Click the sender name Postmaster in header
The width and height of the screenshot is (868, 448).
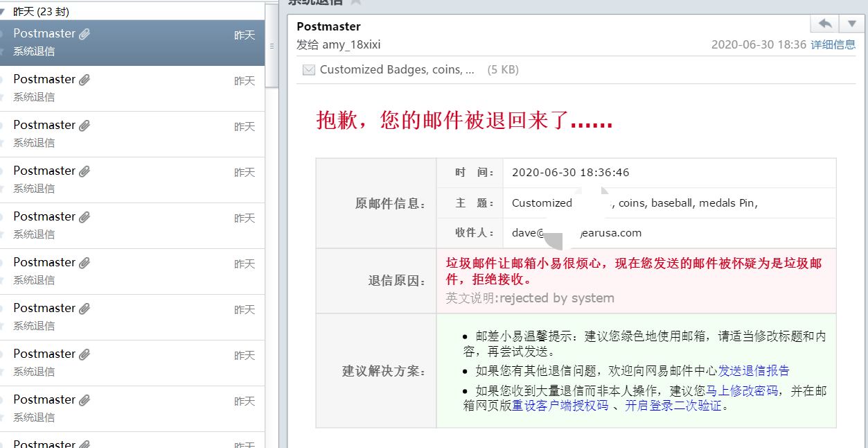click(x=328, y=26)
